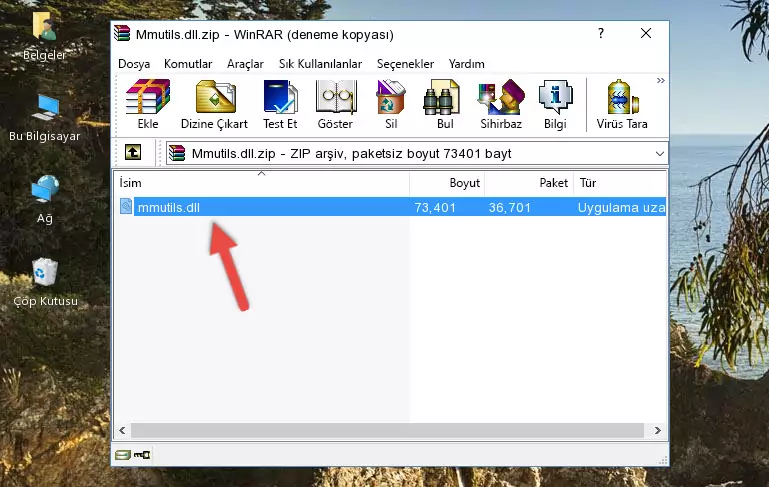Click the key password status bar icon
This screenshot has height=487, width=769.
point(142,455)
